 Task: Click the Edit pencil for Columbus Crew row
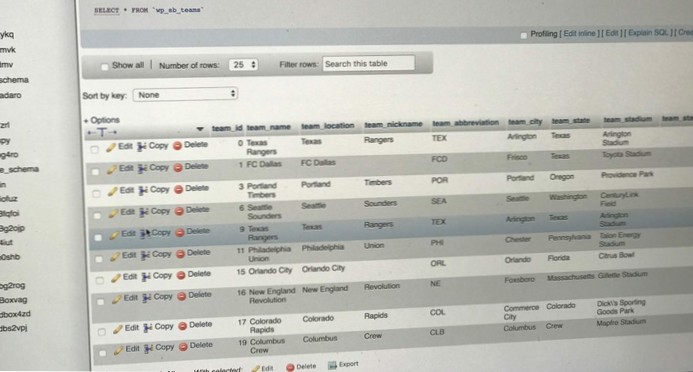[x=118, y=350]
